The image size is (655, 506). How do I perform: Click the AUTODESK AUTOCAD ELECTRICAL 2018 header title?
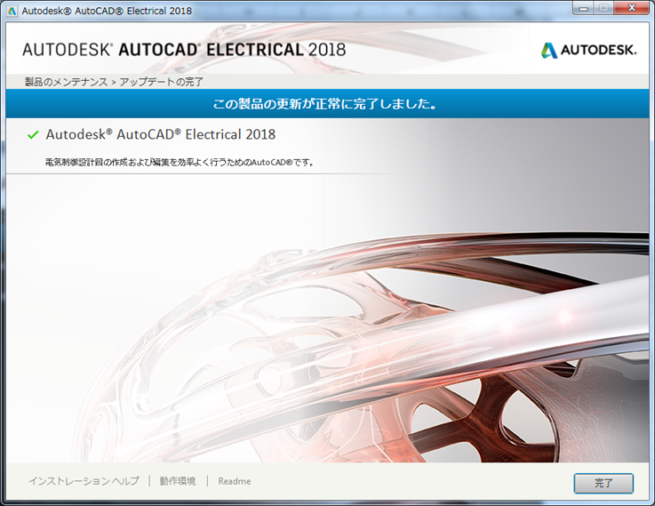184,50
